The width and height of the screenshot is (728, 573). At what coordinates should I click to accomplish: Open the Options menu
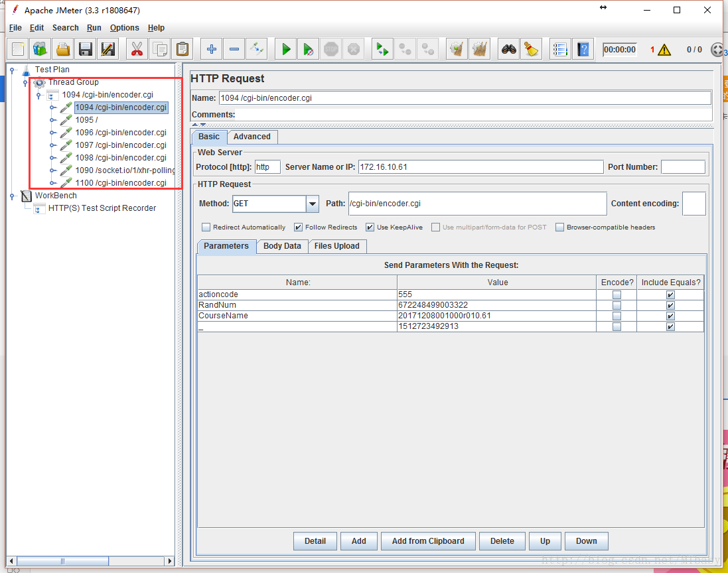click(124, 28)
